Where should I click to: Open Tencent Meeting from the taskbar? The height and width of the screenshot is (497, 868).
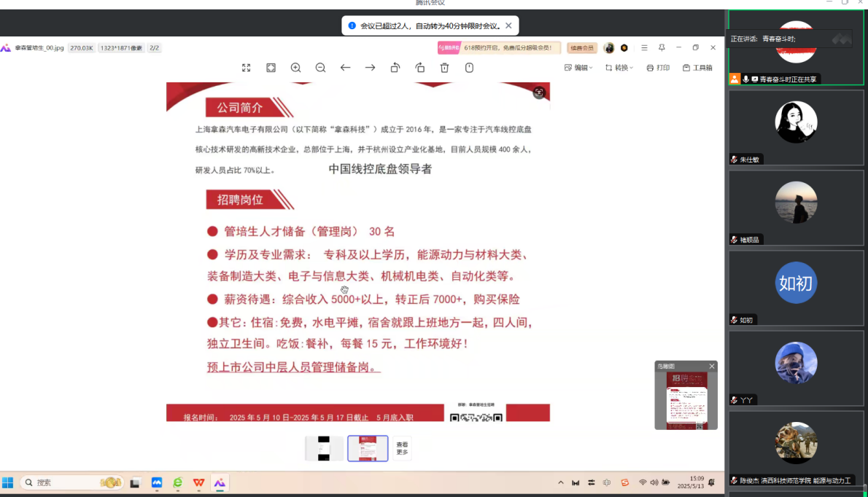click(x=157, y=482)
